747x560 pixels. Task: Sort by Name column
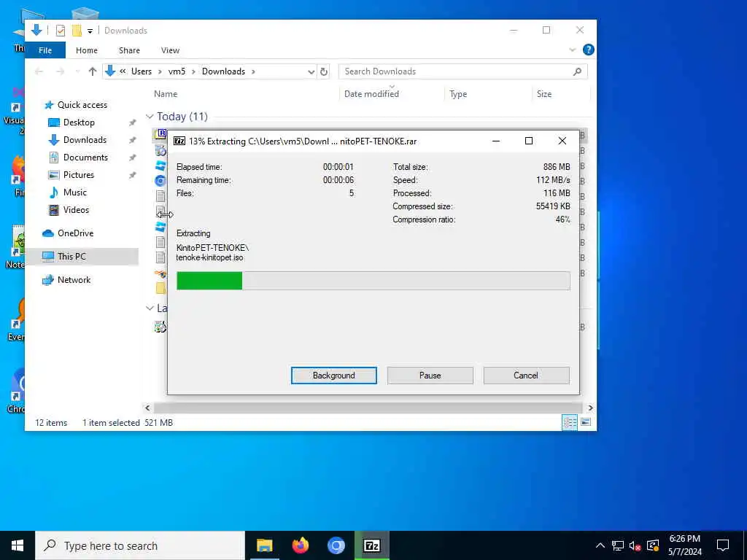[x=166, y=94]
